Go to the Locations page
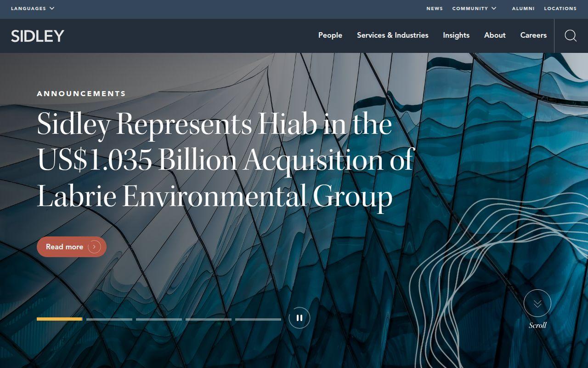This screenshot has width=588, height=368. tap(560, 8)
